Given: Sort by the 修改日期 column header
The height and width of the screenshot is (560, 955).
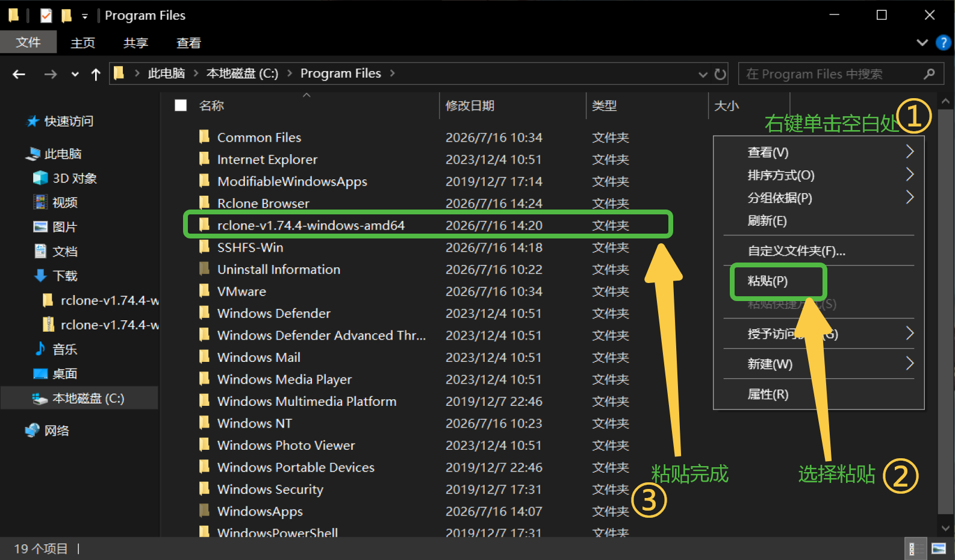Looking at the screenshot, I should tap(470, 105).
